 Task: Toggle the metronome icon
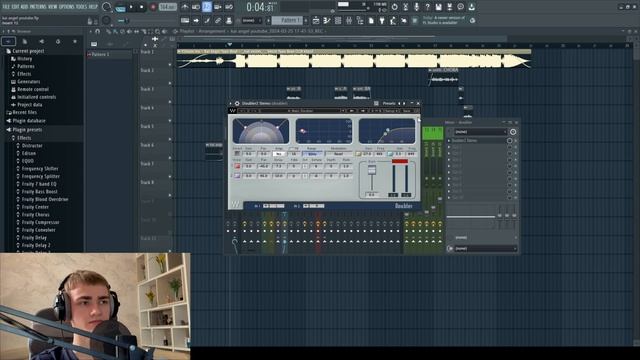184,7
